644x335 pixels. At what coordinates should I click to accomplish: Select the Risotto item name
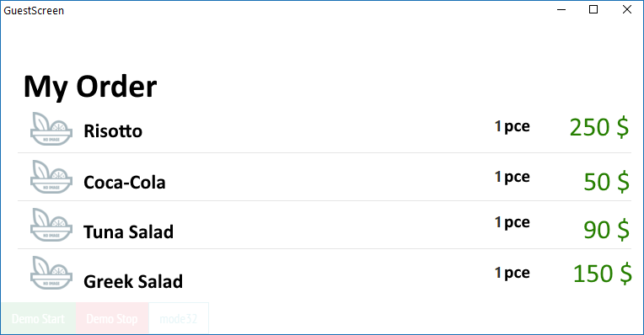[113, 131]
